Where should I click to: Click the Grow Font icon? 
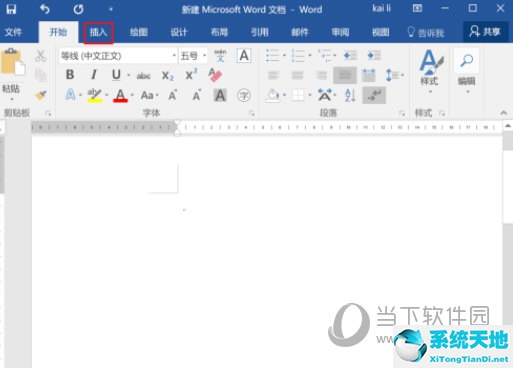coord(173,96)
